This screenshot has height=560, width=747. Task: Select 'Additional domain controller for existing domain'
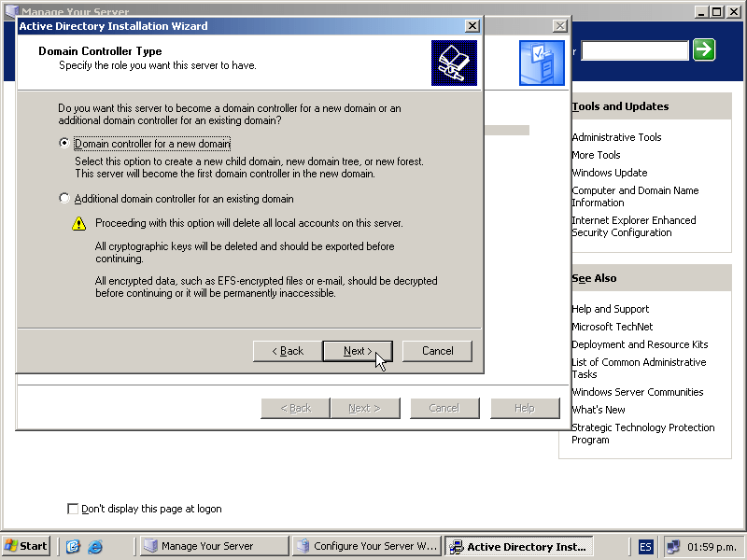click(64, 199)
